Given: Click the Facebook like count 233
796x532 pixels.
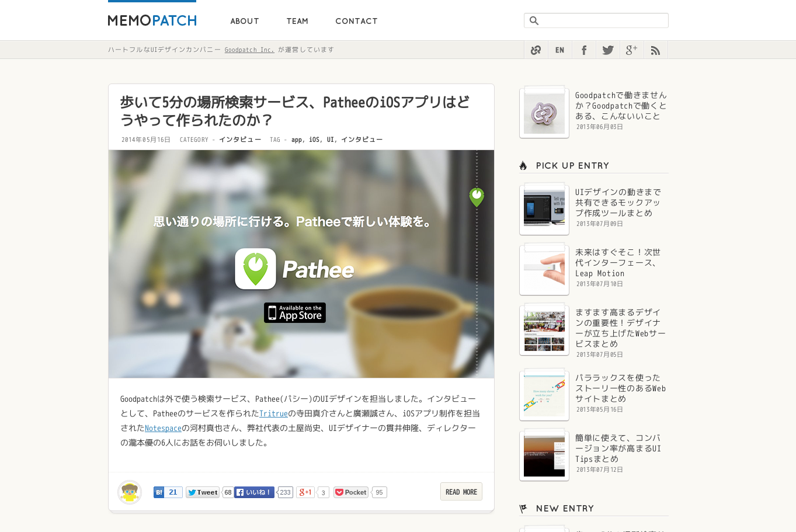Looking at the screenshot, I should click(x=285, y=492).
